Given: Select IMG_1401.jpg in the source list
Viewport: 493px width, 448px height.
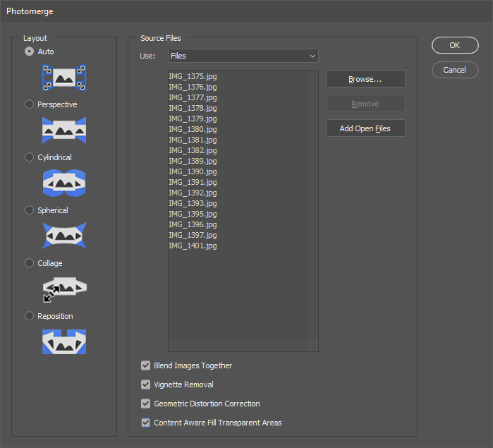Looking at the screenshot, I should [x=193, y=246].
